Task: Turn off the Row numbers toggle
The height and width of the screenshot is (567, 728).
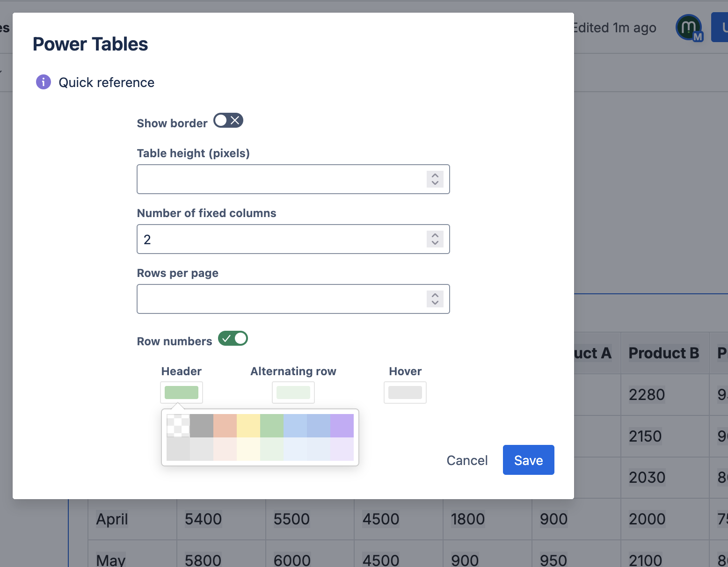Action: 233,338
